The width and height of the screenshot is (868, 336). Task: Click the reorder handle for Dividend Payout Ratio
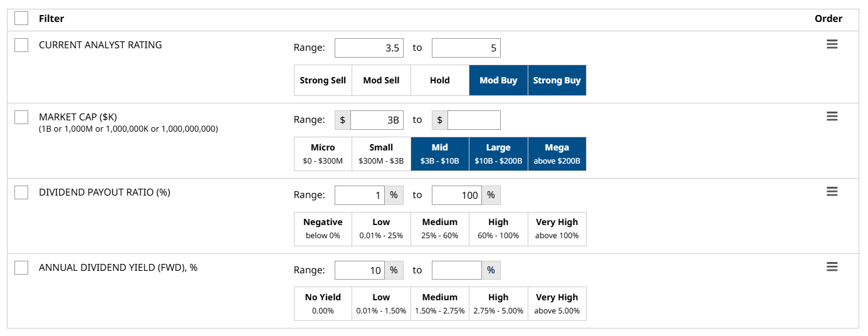coord(832,192)
